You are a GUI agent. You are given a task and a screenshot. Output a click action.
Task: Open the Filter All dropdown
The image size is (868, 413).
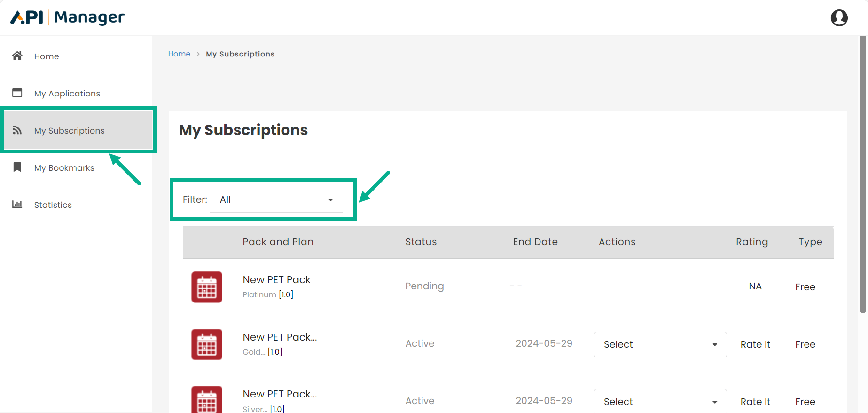(x=276, y=199)
